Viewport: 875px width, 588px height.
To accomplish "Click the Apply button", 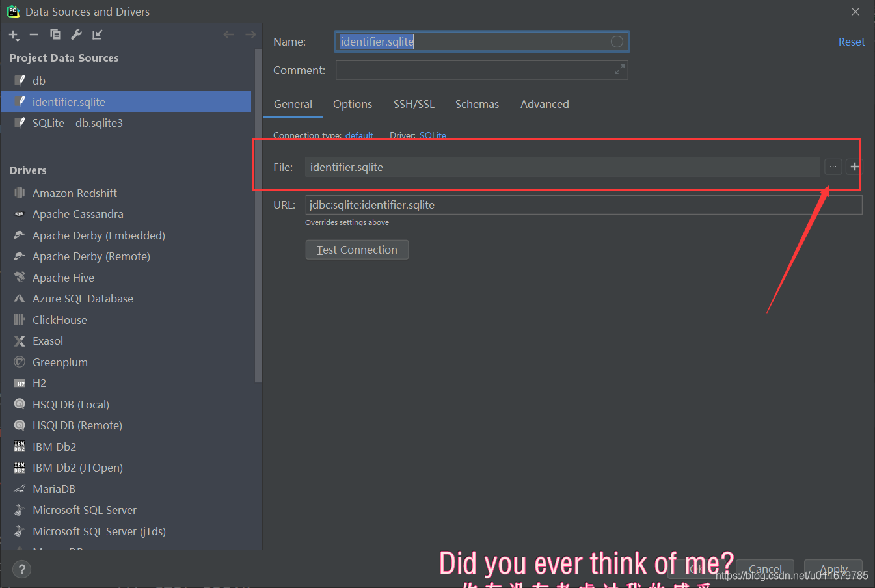I will click(833, 569).
